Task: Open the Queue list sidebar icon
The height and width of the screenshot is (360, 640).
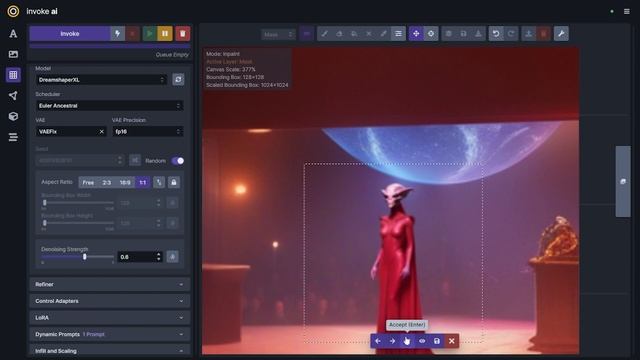Action: coord(13,137)
